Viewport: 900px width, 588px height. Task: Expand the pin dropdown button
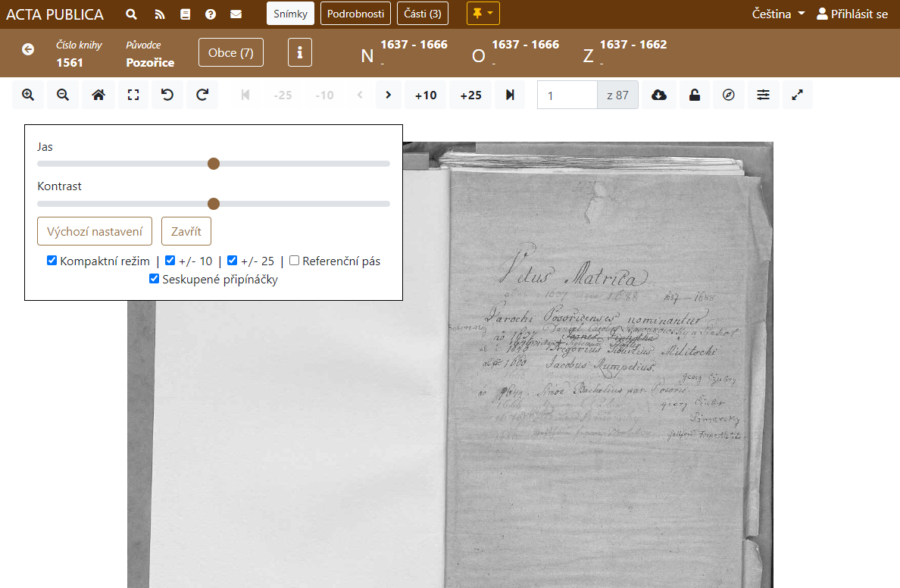(x=483, y=14)
